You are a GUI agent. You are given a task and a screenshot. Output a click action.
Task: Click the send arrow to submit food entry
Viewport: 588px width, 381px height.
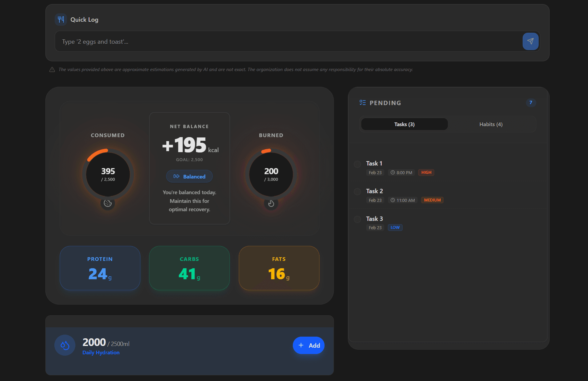tap(530, 41)
